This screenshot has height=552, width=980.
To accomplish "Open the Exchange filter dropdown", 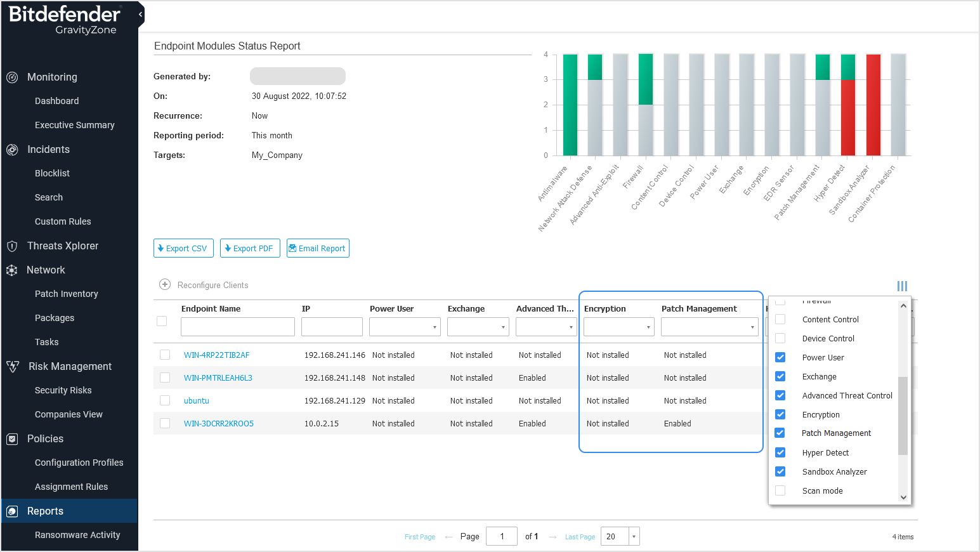I will [478, 327].
